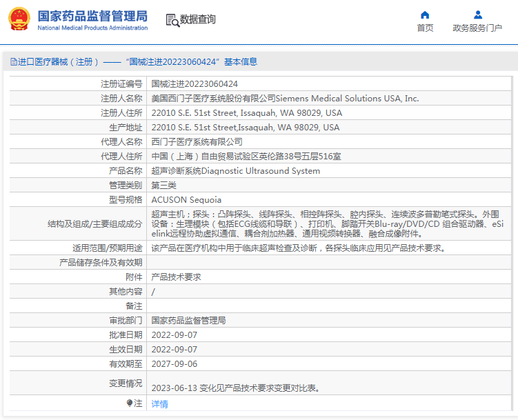Select the 适用范围/预期用途 description

click(x=298, y=248)
